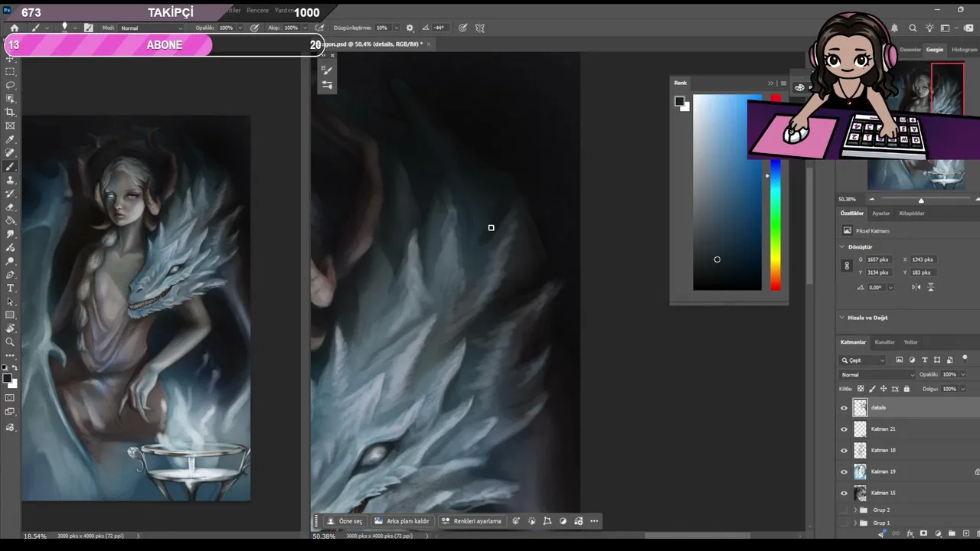This screenshot has height=551, width=980.
Task: Toggle lock transparent pixels
Action: click(x=861, y=389)
